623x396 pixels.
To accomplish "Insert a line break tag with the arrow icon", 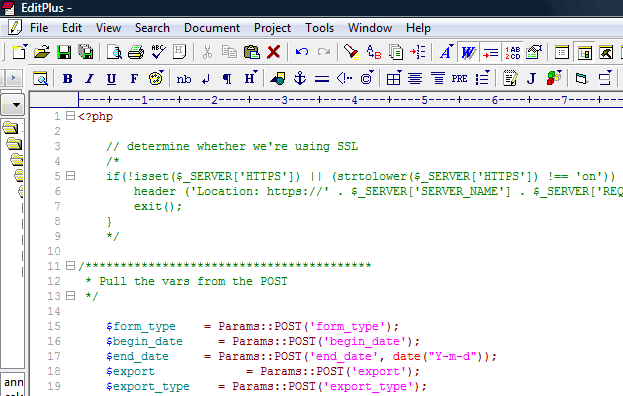I will click(x=206, y=79).
